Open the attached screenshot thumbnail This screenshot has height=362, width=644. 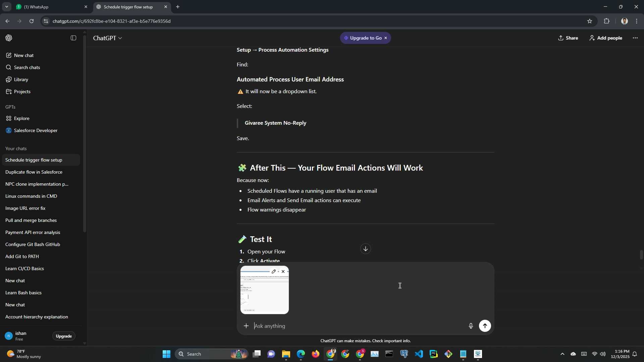click(264, 295)
